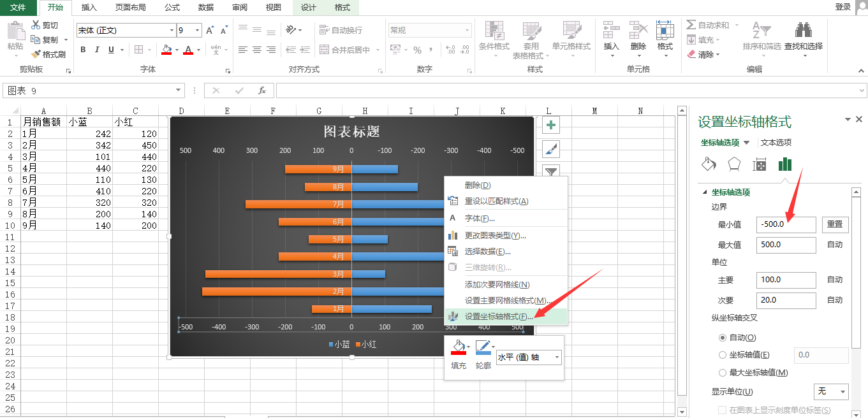The height and width of the screenshot is (418, 868).
Task: Click the Sign in link
Action: pos(843,7)
